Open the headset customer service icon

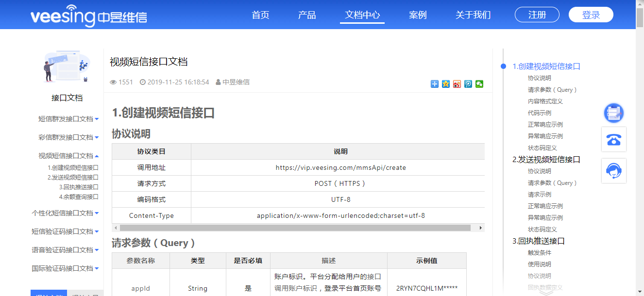pos(614,171)
